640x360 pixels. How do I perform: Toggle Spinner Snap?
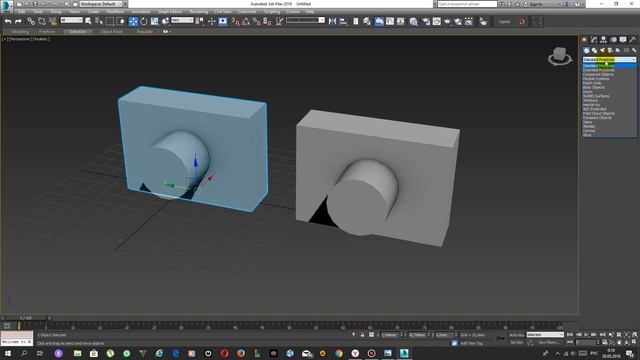click(267, 21)
